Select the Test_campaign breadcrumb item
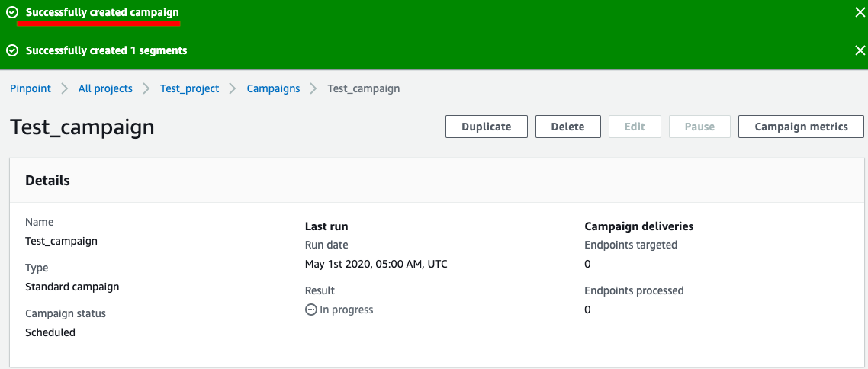868x369 pixels. coord(364,88)
